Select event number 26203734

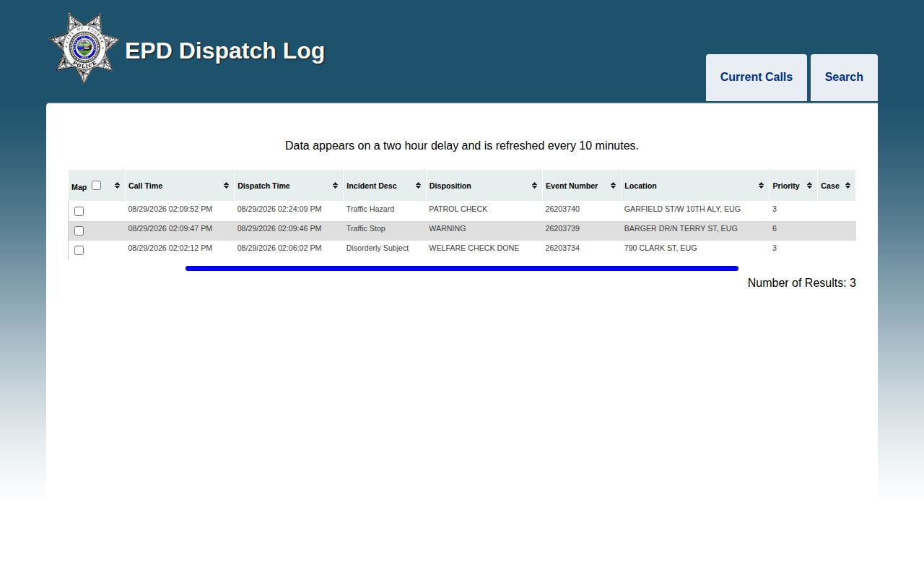click(562, 248)
